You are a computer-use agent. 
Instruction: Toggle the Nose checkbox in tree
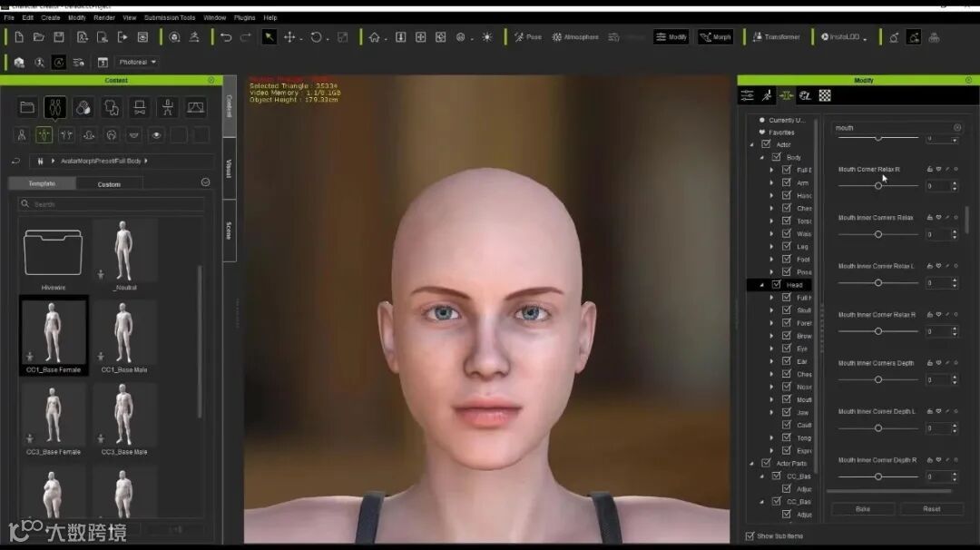point(787,387)
